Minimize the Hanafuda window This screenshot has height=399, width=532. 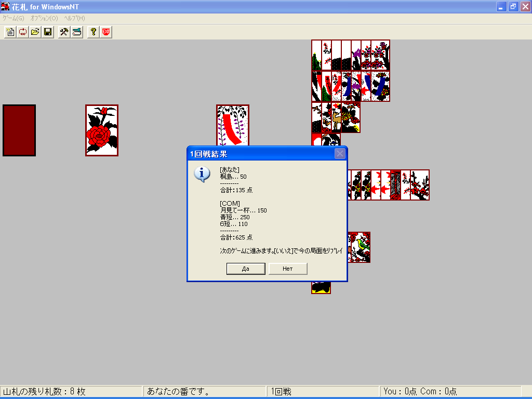pos(501,6)
